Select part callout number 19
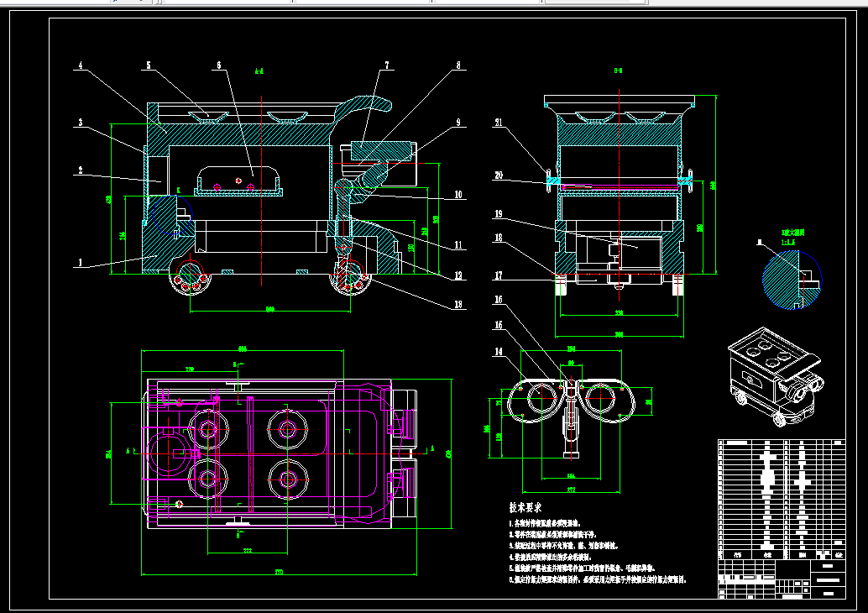The width and height of the screenshot is (868, 613). click(x=499, y=214)
